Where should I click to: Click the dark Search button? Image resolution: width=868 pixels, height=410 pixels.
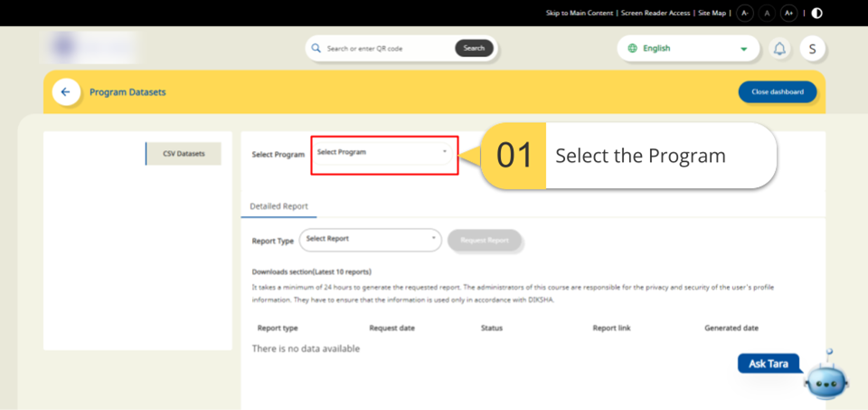pyautogui.click(x=474, y=48)
